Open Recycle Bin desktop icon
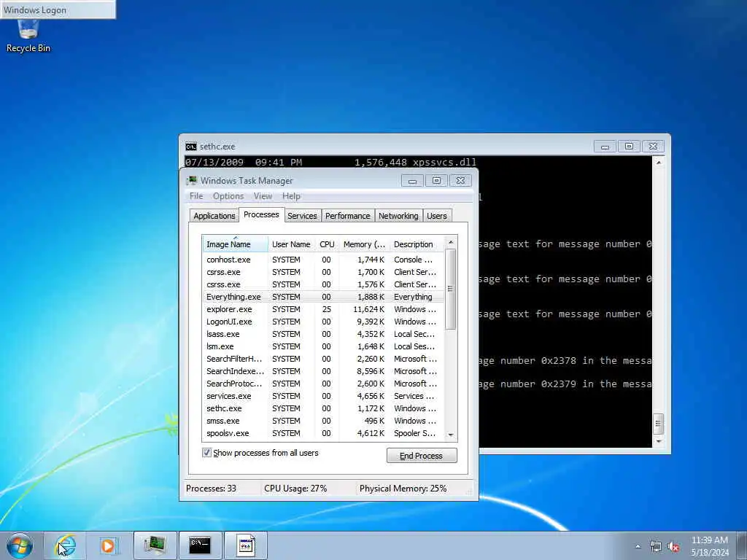Screen dimensions: 747x560 [x=28, y=36]
